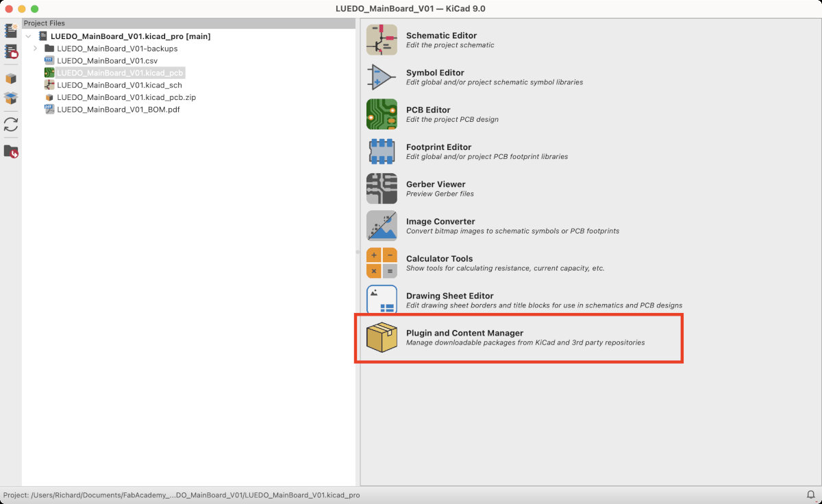Click the notifications bell in the status bar

pyautogui.click(x=810, y=494)
